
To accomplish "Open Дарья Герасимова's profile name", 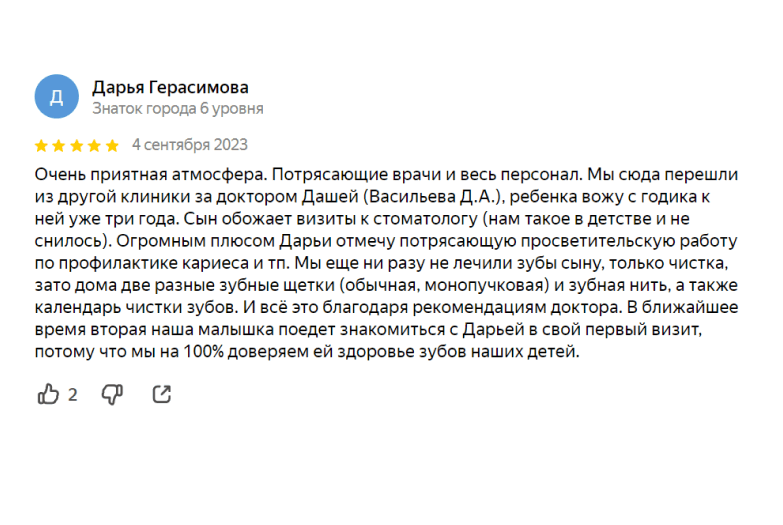I will (170, 87).
